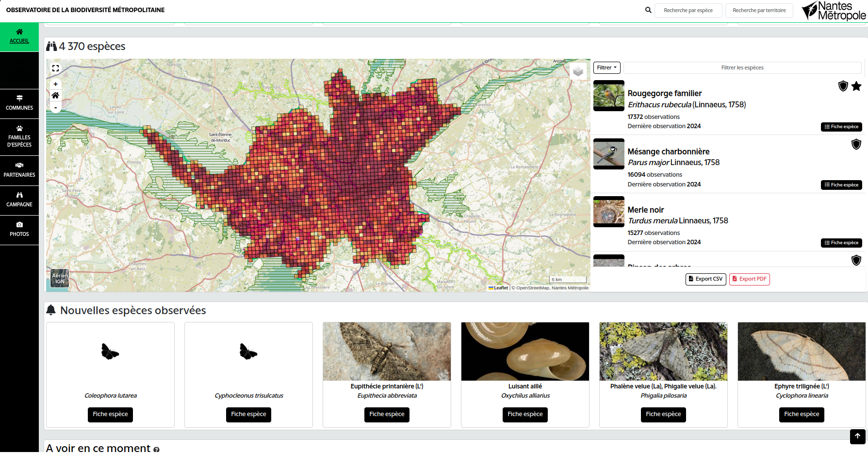Export species list as PDF
This screenshot has height=453, width=868.
click(749, 279)
